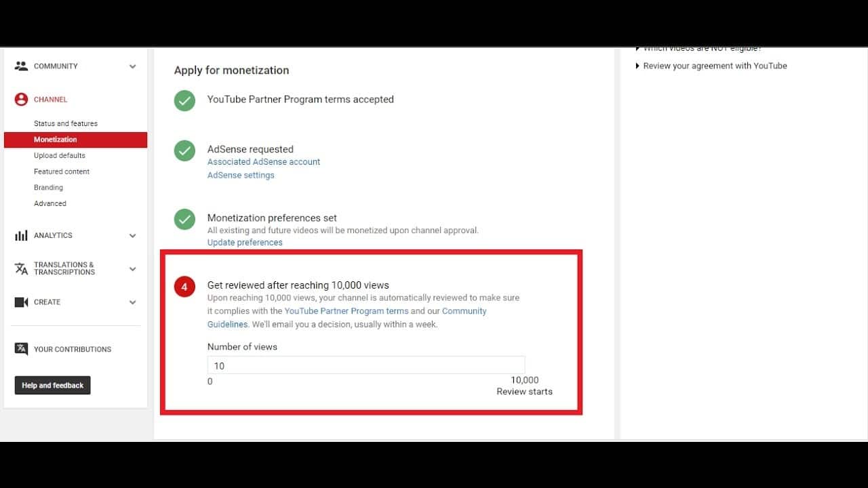Expand the Analytics section chevron
This screenshot has height=488, width=868.
point(133,235)
